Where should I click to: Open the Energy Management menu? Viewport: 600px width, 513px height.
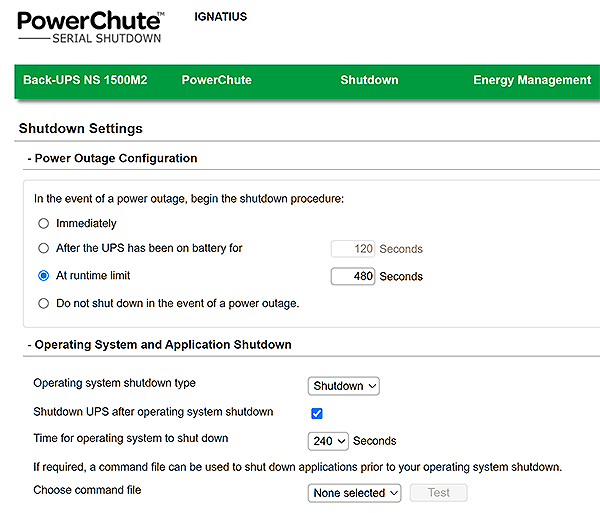(532, 80)
